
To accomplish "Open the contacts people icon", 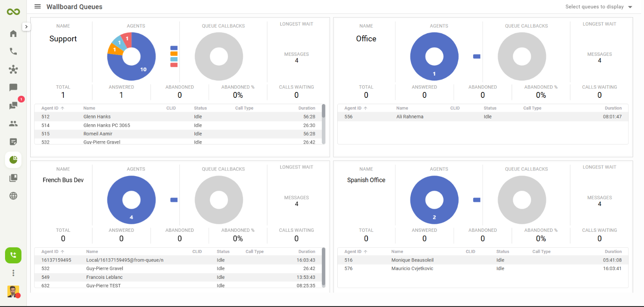I will 13,123.
